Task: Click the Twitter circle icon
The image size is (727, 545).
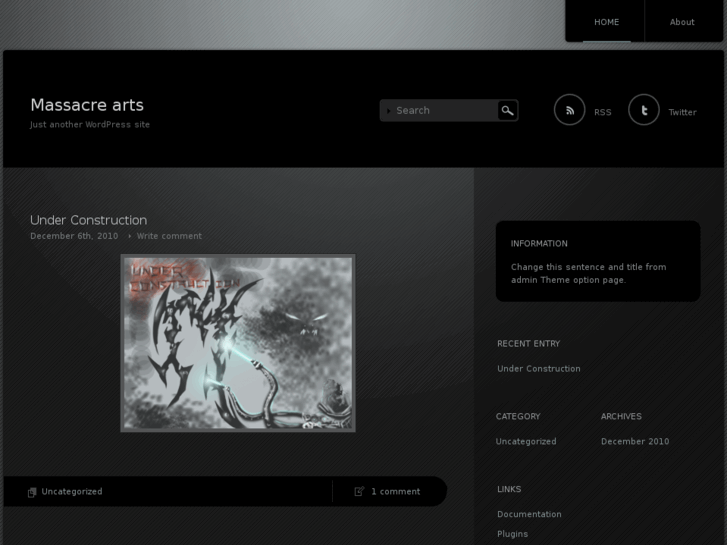Action: 644,110
